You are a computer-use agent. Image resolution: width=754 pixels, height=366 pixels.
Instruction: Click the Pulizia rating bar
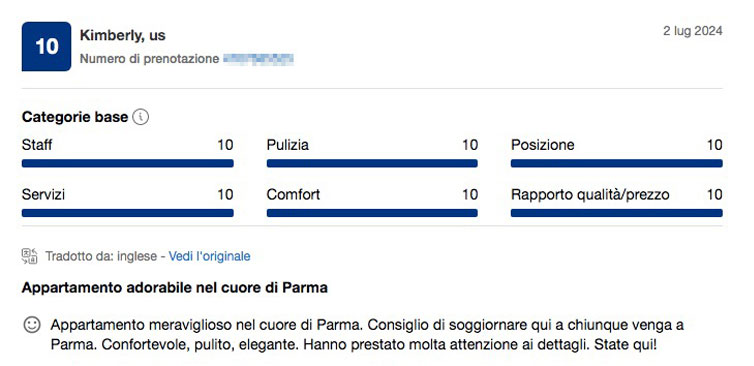pyautogui.click(x=372, y=164)
